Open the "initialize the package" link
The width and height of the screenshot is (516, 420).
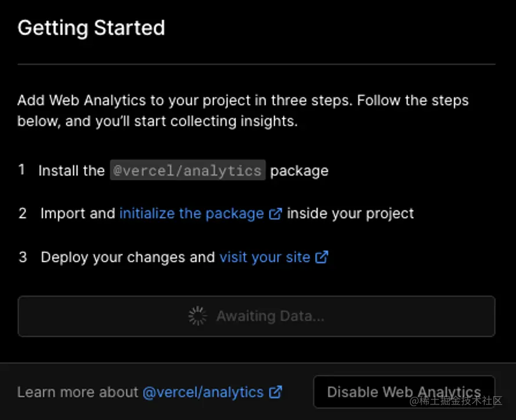pos(191,214)
